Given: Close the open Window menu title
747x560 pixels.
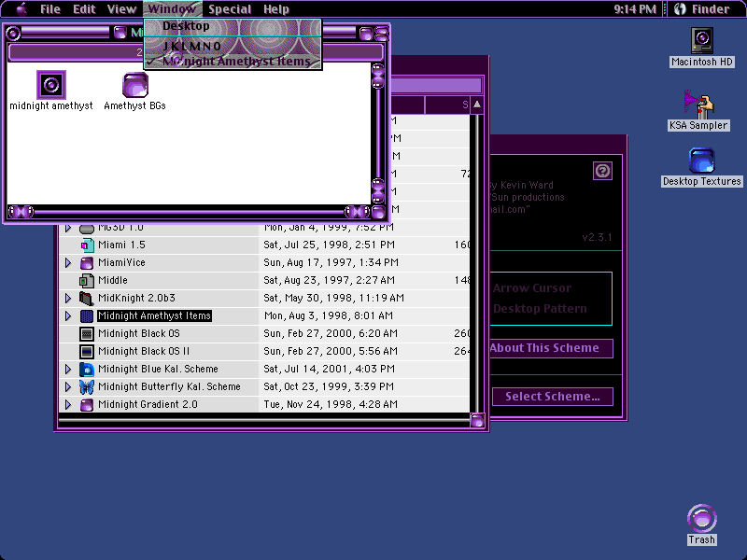Looking at the screenshot, I should [x=172, y=9].
